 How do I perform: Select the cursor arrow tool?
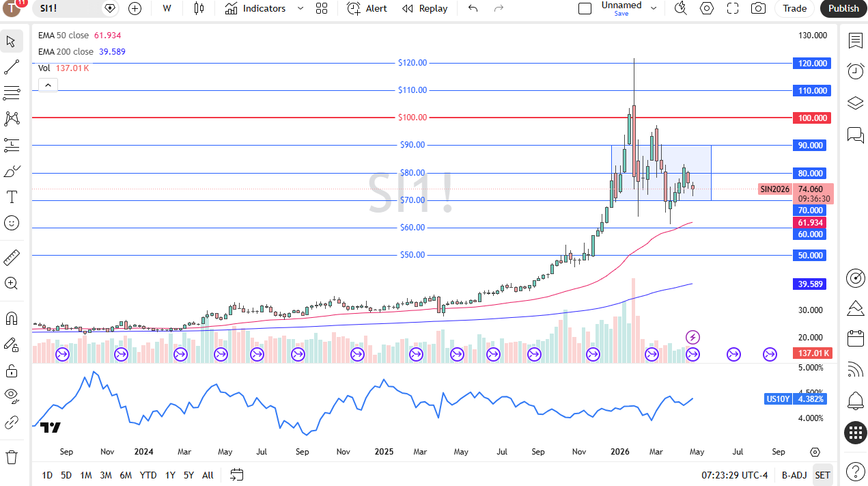(11, 41)
